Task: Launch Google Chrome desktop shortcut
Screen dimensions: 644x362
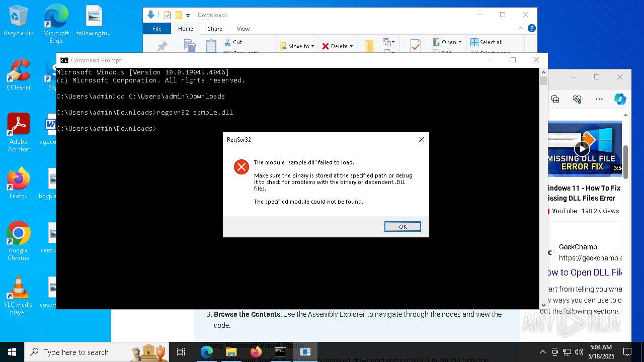Action: pyautogui.click(x=19, y=241)
